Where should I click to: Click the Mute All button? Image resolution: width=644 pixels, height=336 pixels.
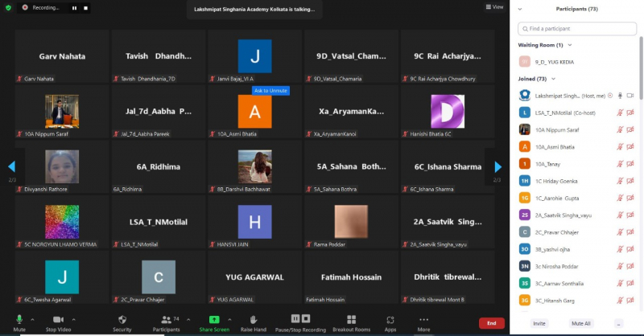[x=580, y=323]
